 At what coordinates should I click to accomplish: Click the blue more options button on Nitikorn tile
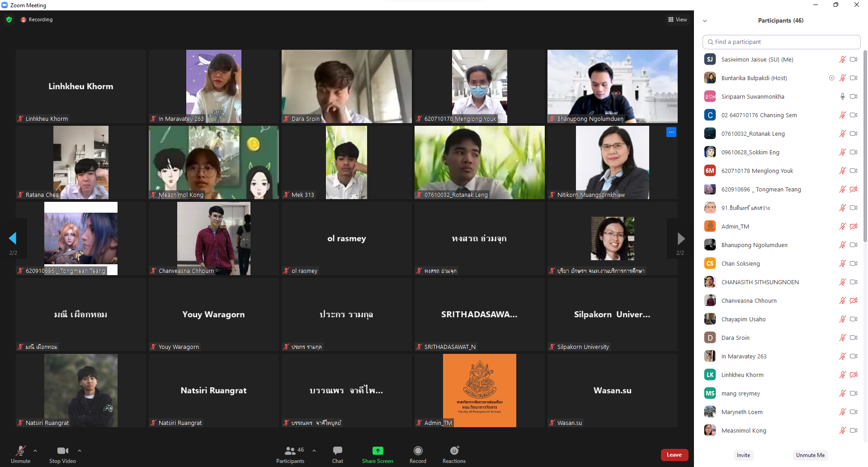671,132
